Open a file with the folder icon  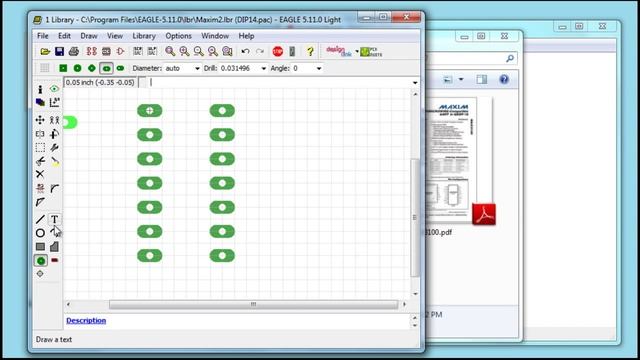(45, 51)
